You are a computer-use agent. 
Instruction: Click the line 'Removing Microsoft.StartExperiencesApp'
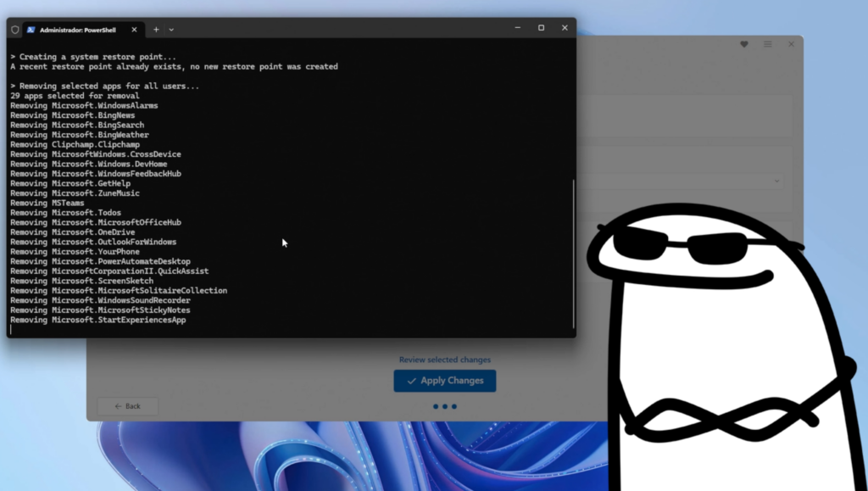(x=98, y=320)
